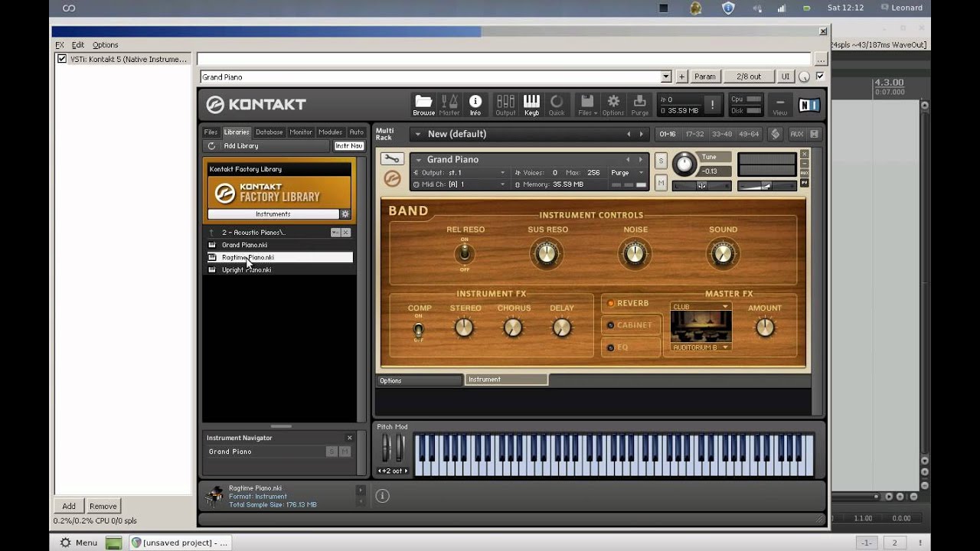
Task: Click the Param button
Action: 705,77
